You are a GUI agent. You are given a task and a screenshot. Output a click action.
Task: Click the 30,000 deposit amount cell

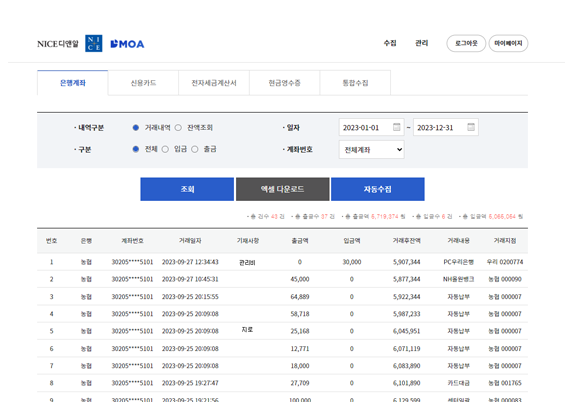coord(352,262)
